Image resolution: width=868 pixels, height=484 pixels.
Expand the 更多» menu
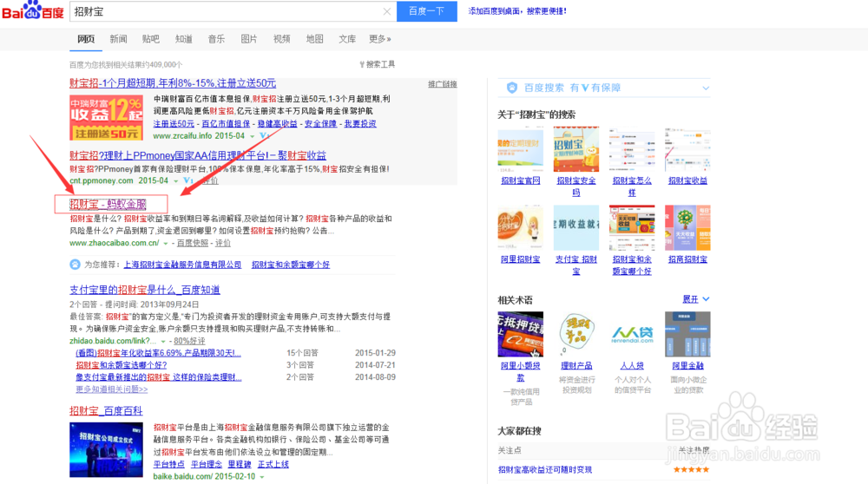coord(380,39)
